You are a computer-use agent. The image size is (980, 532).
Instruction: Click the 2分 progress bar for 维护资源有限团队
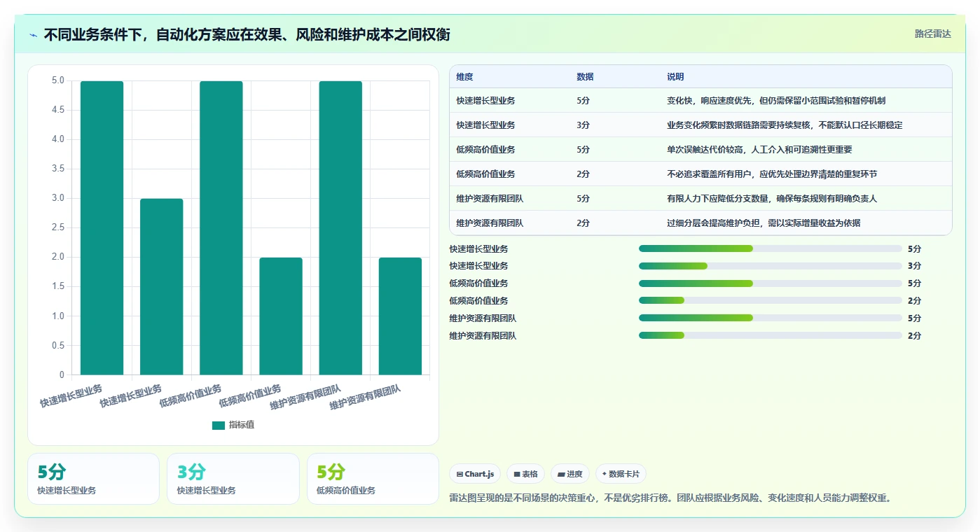pyautogui.click(x=770, y=335)
